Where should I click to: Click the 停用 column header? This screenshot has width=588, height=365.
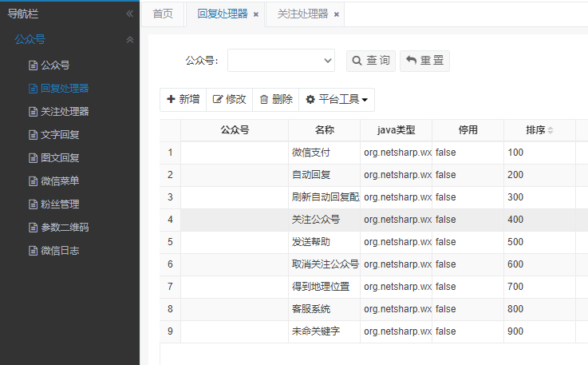468,130
